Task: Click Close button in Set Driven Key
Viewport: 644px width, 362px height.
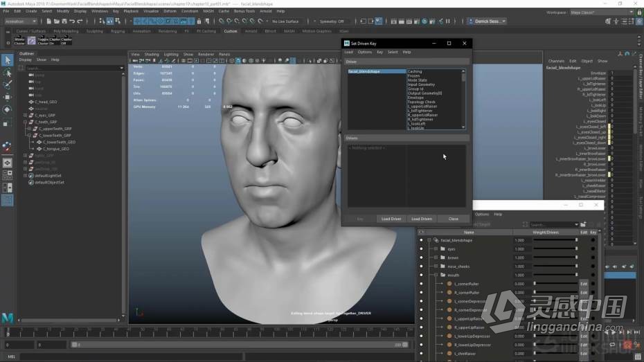Action: [453, 219]
